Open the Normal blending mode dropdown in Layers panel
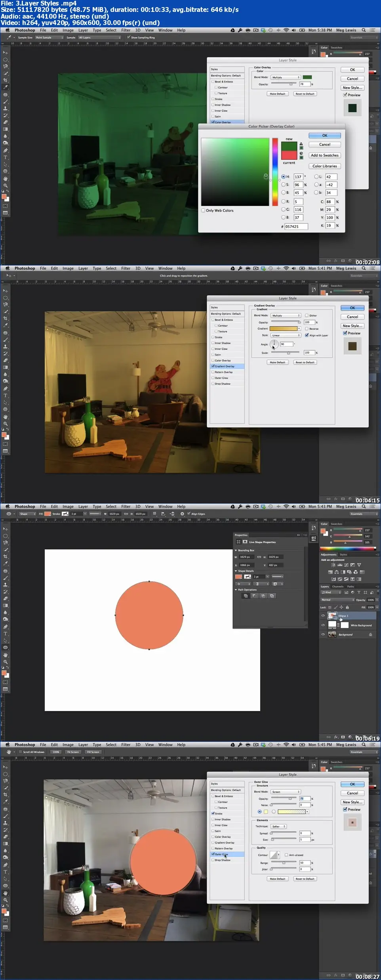Image resolution: width=381 pixels, height=980 pixels. 337,600
